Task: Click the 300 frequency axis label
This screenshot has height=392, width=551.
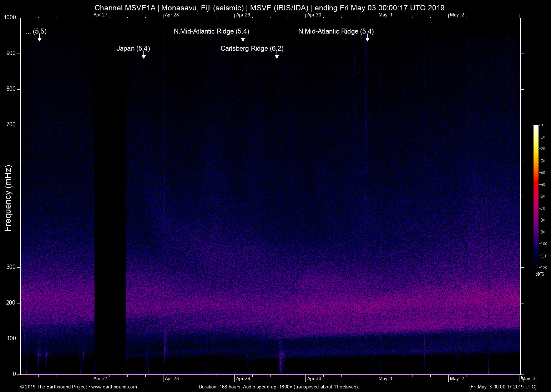Action: [11, 267]
